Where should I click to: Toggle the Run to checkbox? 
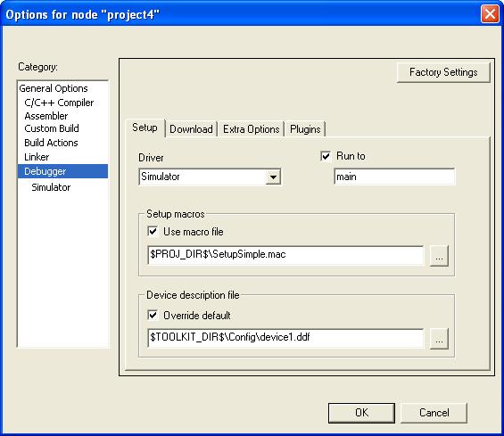(x=326, y=156)
